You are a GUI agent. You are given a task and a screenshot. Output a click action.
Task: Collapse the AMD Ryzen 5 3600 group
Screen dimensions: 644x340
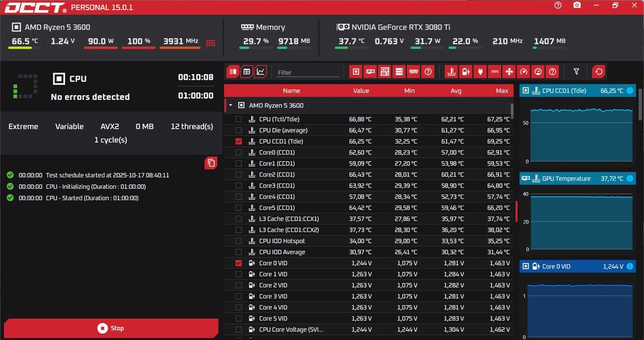(231, 106)
